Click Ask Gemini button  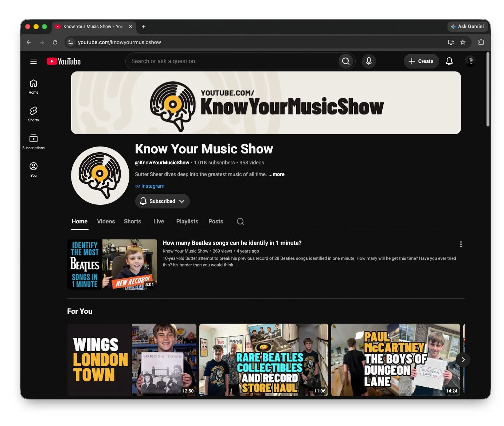pos(467,27)
